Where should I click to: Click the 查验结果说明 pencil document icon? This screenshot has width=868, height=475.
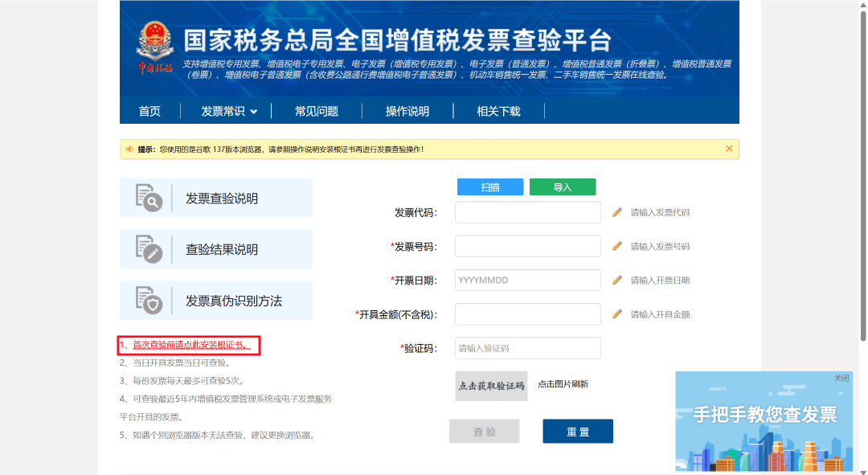coord(149,250)
